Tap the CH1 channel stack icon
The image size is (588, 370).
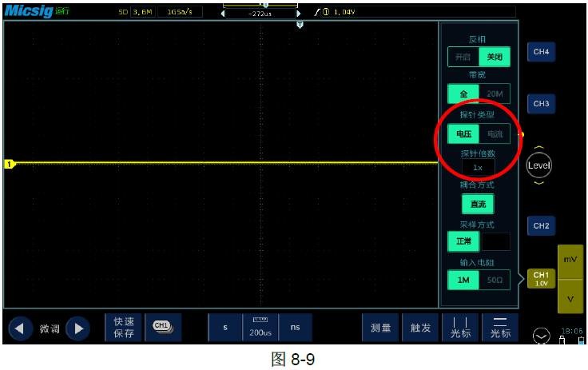(162, 327)
